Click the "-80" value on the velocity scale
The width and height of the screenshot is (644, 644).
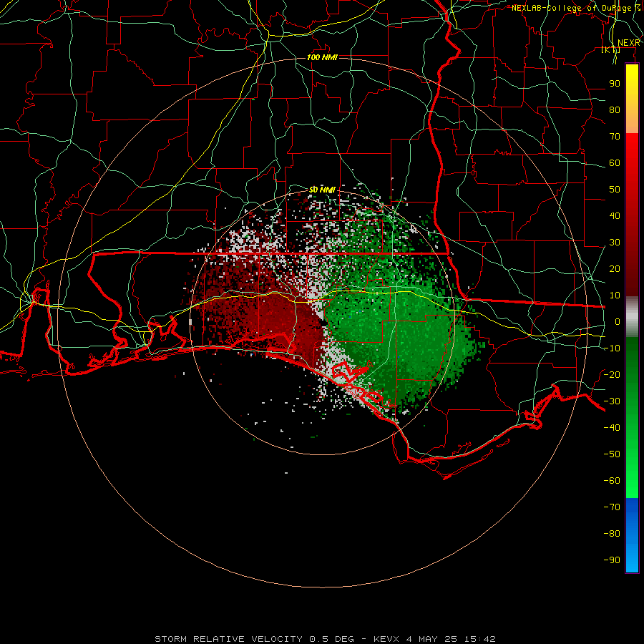[612, 534]
